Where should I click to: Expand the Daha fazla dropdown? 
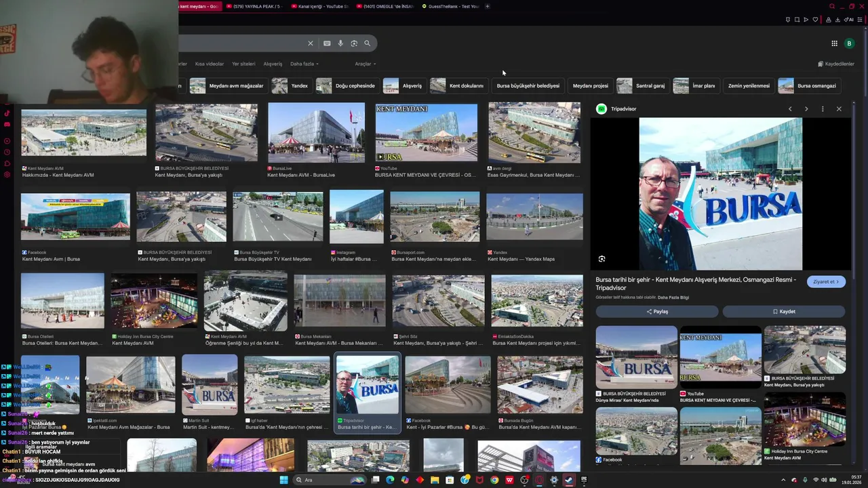(304, 64)
